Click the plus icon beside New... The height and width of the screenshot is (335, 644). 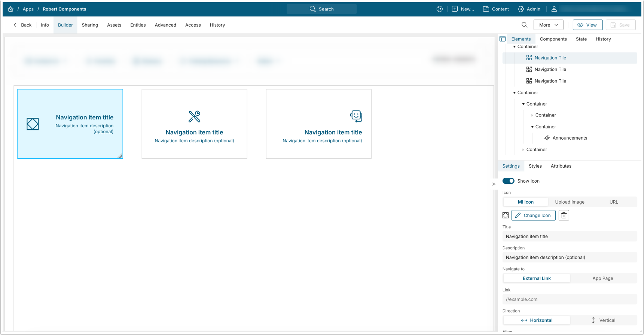pos(455,9)
